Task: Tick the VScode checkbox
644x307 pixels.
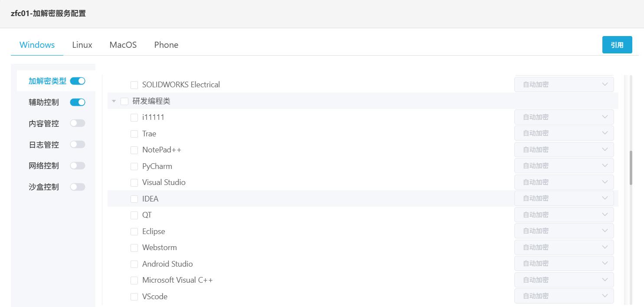Action: [134, 297]
